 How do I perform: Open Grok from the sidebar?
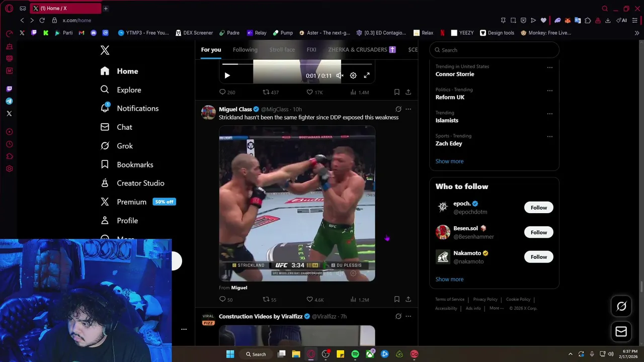(x=117, y=146)
